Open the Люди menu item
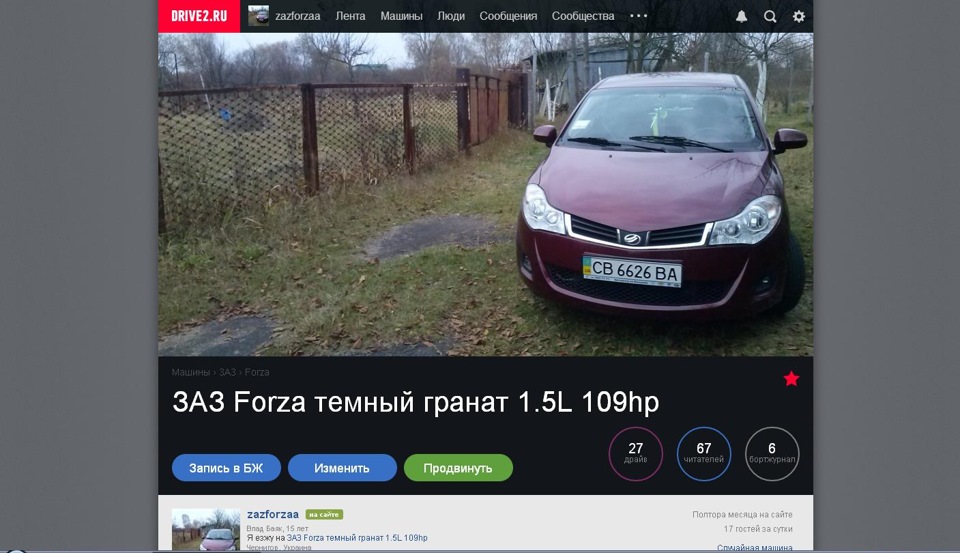 (x=451, y=17)
